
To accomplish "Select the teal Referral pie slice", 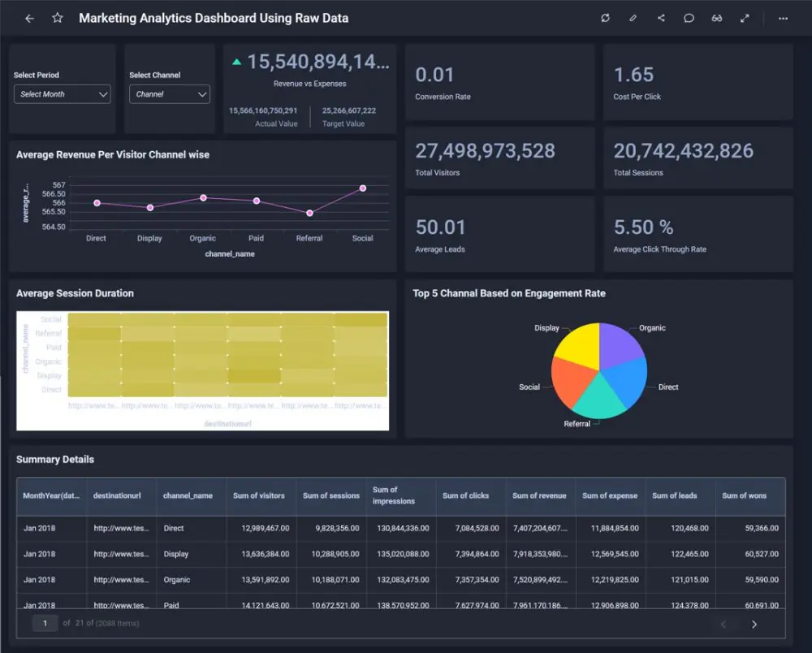I will click(x=599, y=401).
